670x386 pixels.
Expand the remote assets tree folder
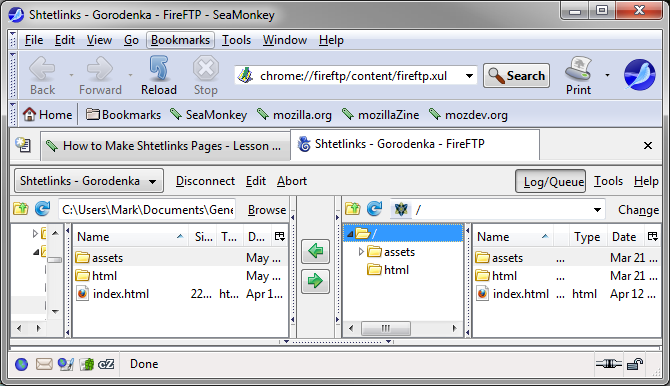[361, 252]
